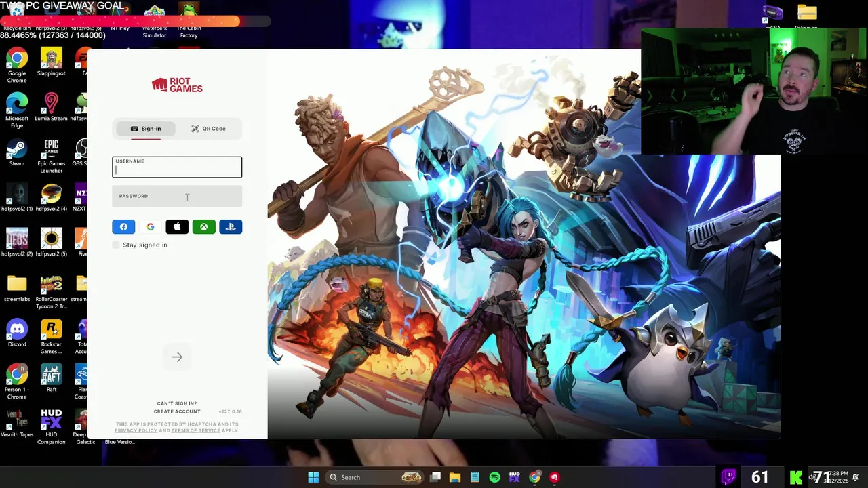Open Chrome from taskbar
The image size is (868, 488).
click(x=534, y=477)
